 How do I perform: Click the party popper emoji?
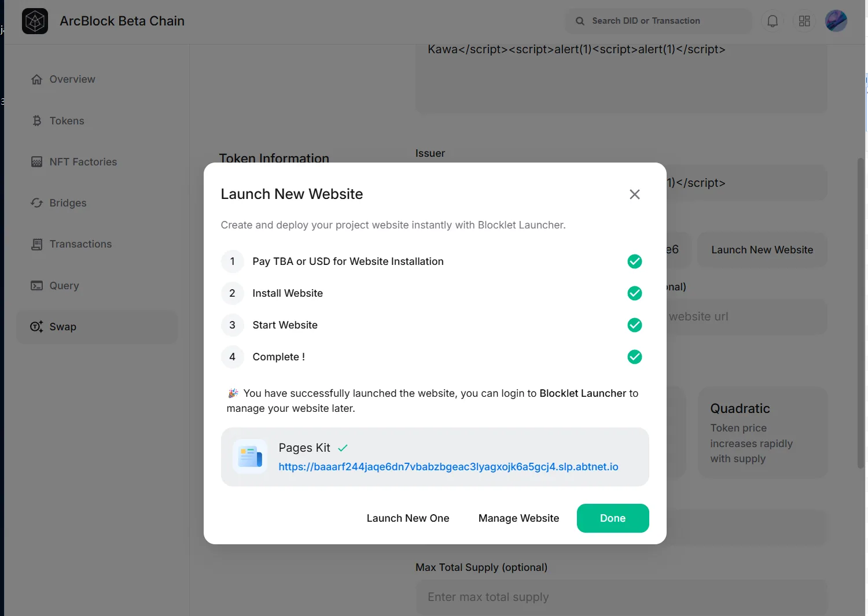(233, 393)
